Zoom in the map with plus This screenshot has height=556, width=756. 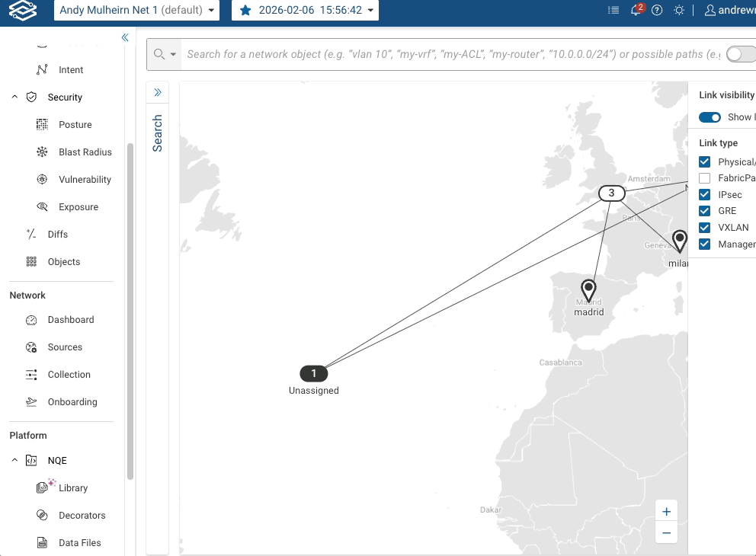coord(666,512)
